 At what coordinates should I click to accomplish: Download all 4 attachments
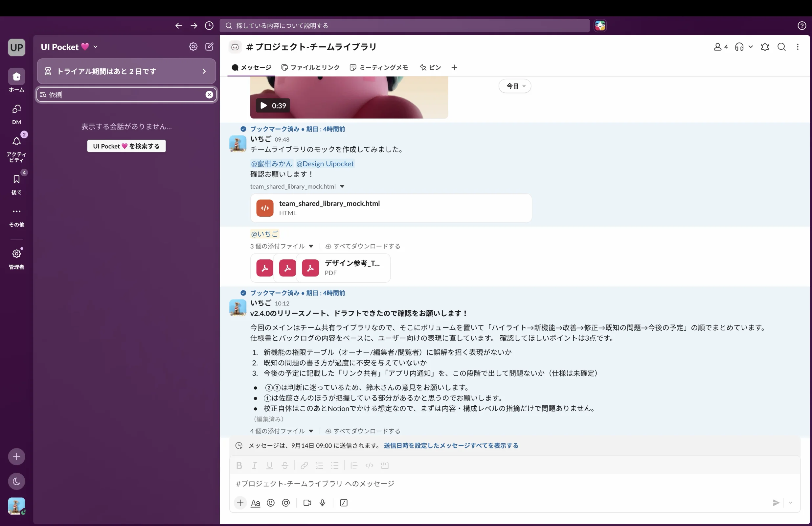pos(363,431)
